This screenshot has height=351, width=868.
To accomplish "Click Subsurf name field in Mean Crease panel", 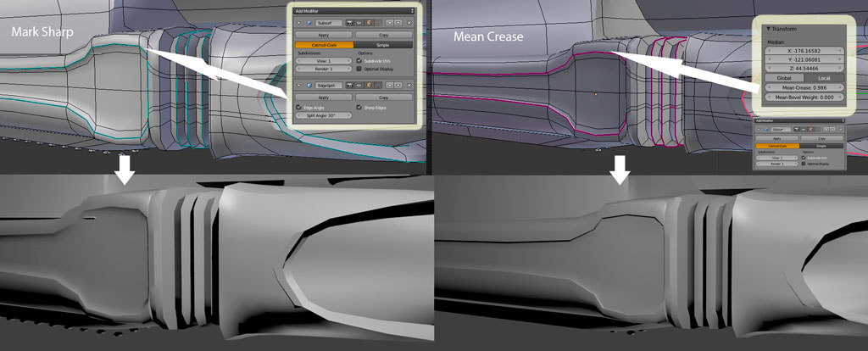I will point(781,130).
